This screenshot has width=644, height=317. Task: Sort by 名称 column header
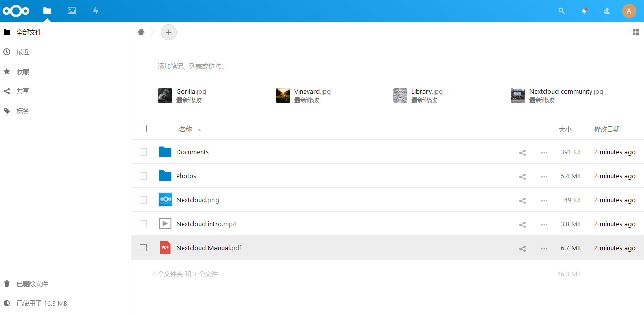tap(186, 129)
